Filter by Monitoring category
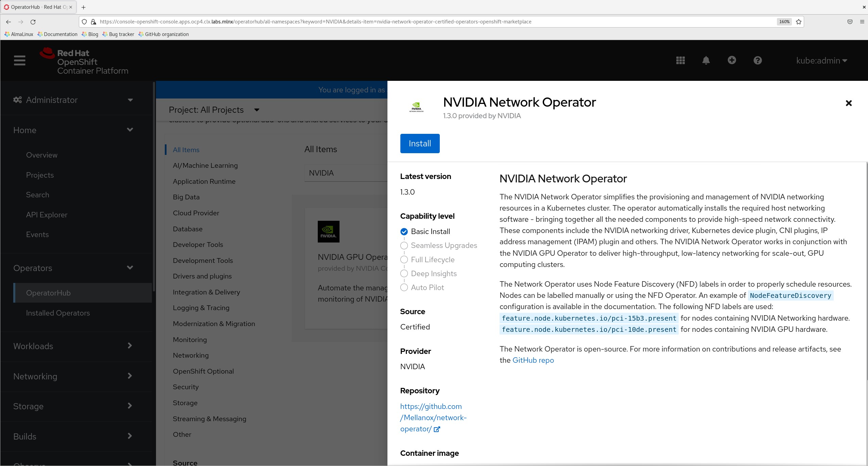This screenshot has width=868, height=466. click(x=190, y=340)
